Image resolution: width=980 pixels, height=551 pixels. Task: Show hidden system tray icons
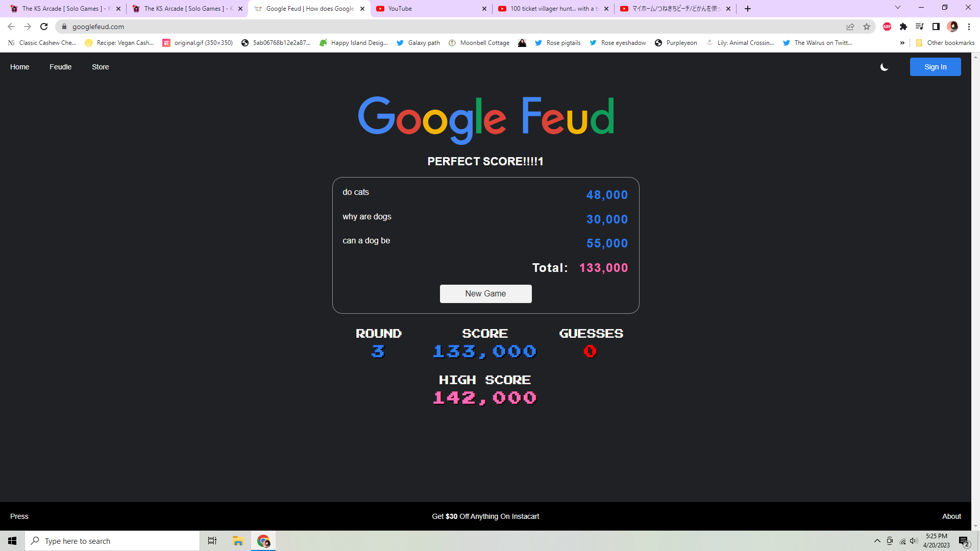click(x=877, y=541)
